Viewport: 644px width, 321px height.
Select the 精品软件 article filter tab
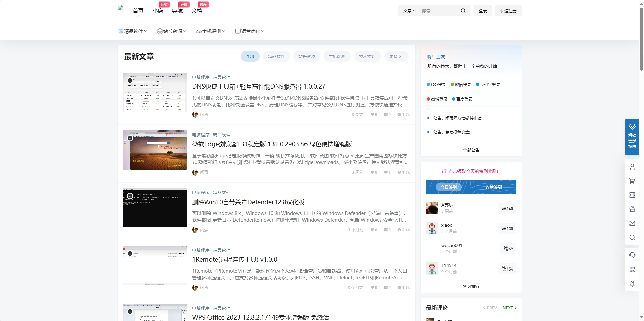[x=276, y=56]
